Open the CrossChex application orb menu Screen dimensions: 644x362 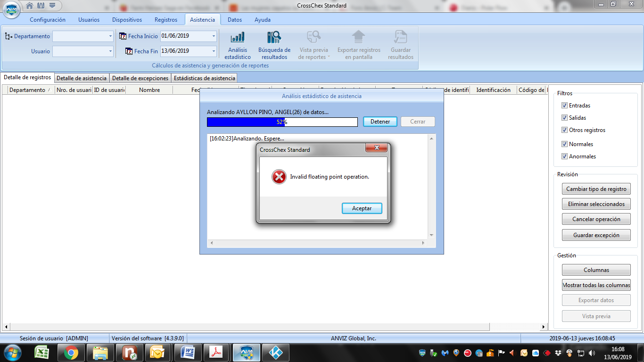click(11, 9)
